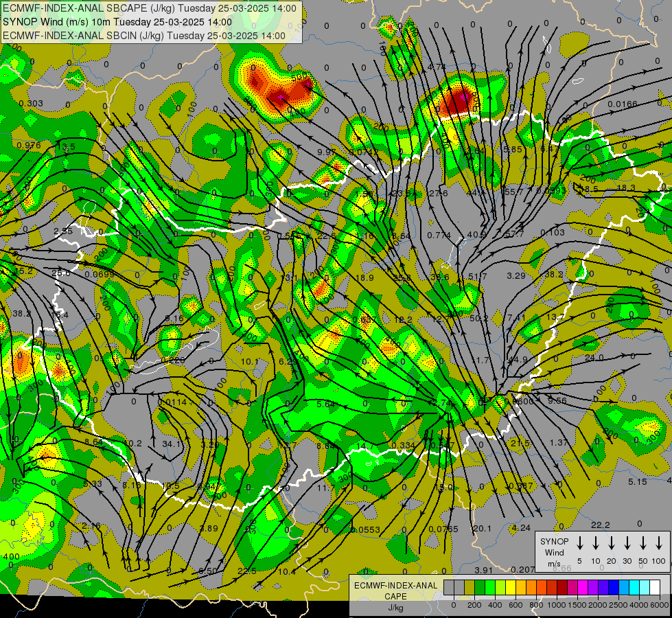Viewport: 672px width, 618px height.
Task: Click the '5.85' value on the map
Action: (513, 149)
